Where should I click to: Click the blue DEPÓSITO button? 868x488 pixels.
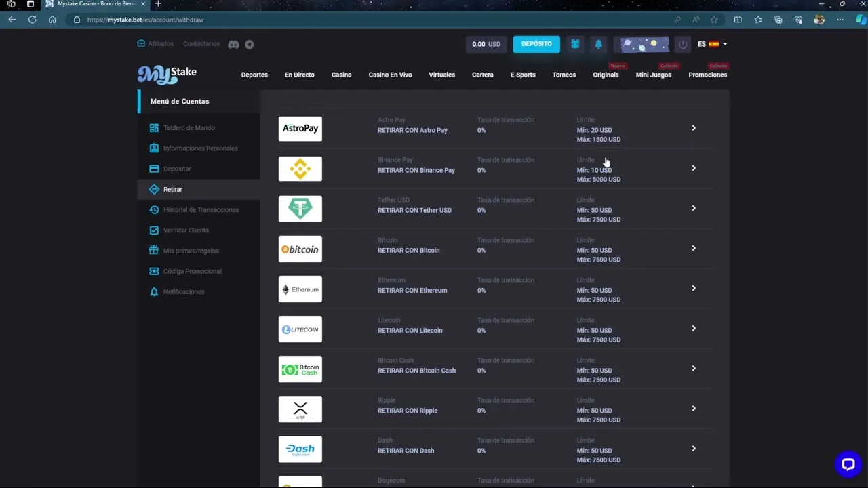(536, 44)
